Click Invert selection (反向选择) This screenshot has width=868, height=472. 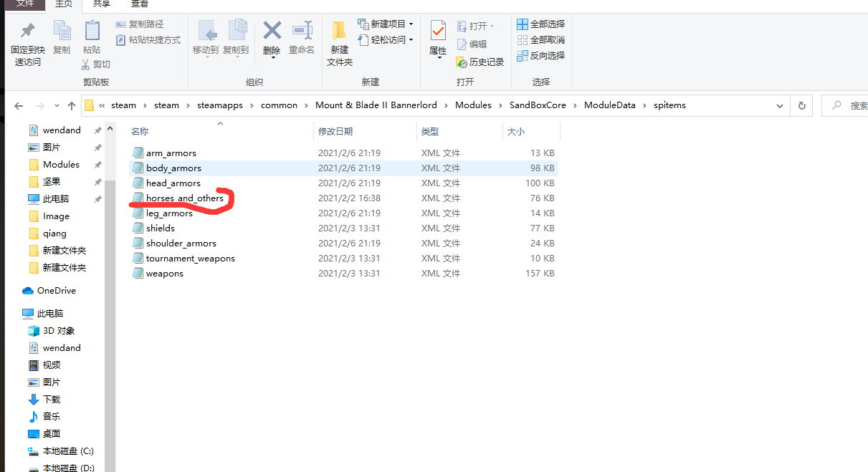[541, 56]
